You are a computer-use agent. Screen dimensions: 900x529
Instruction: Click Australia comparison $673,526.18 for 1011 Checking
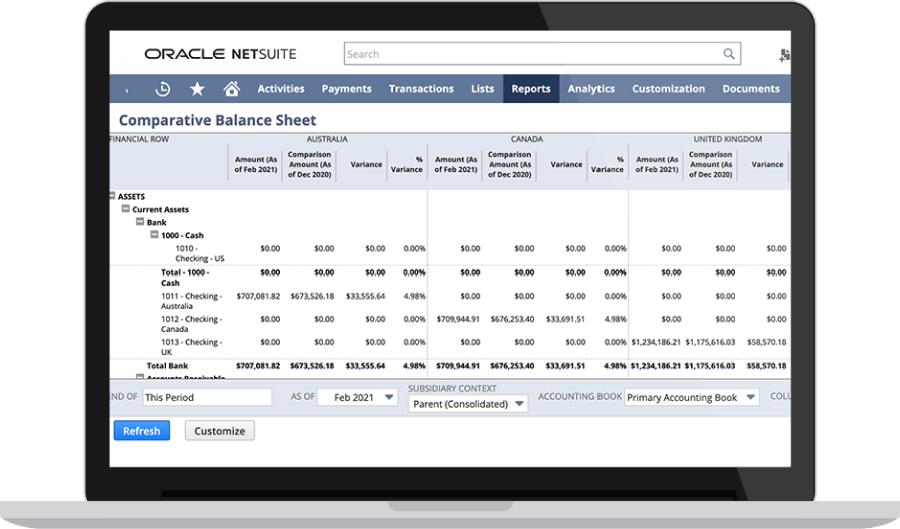(x=312, y=296)
